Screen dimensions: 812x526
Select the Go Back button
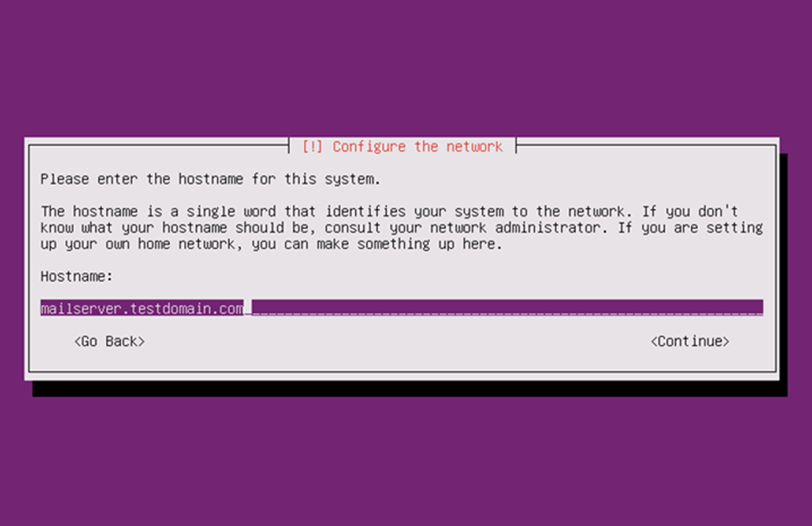click(109, 341)
